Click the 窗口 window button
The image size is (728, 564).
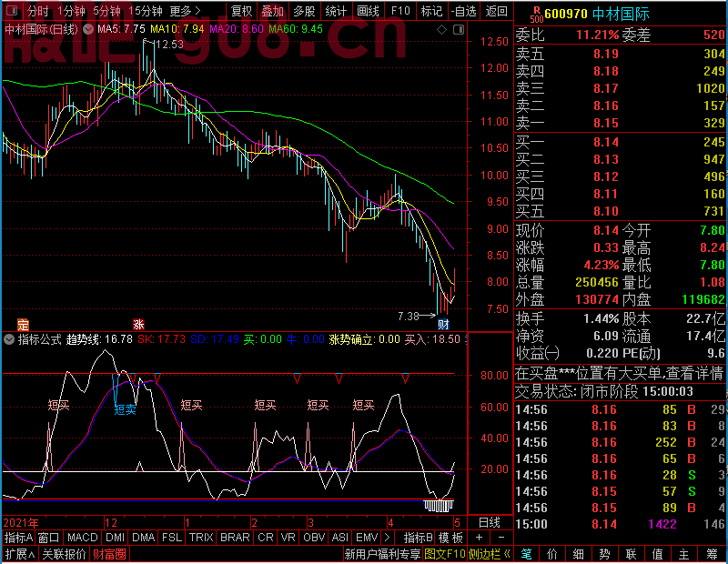tap(49, 538)
